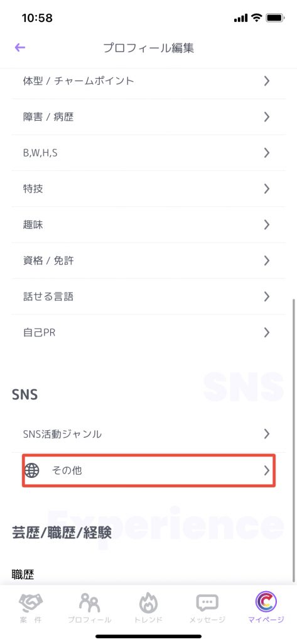Expand the その他 row chevron
This screenshot has width=297, height=644.
tap(267, 470)
